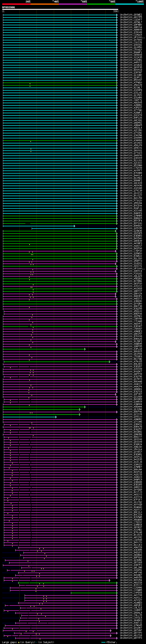Click the UniRef100_B5IMN9 label
This screenshot has height=644, width=146.
131,165
